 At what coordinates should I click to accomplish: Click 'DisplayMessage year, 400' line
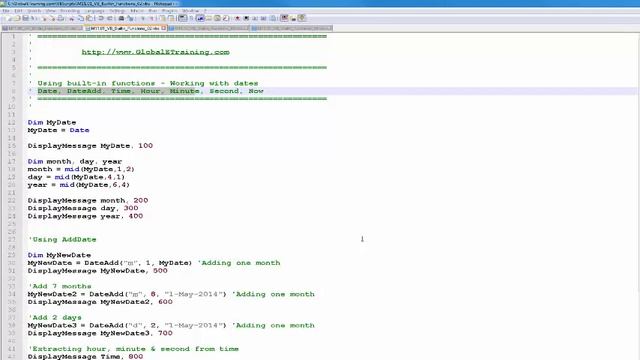tap(85, 216)
